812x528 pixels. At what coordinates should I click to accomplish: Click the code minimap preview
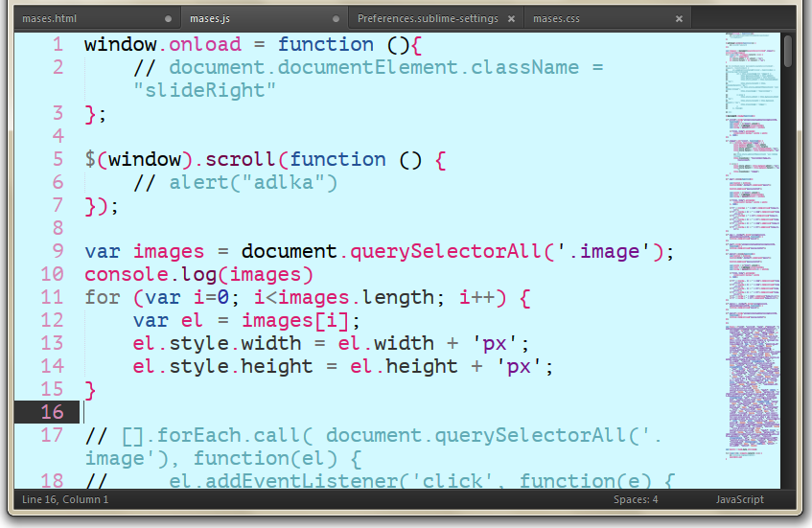[x=753, y=246]
